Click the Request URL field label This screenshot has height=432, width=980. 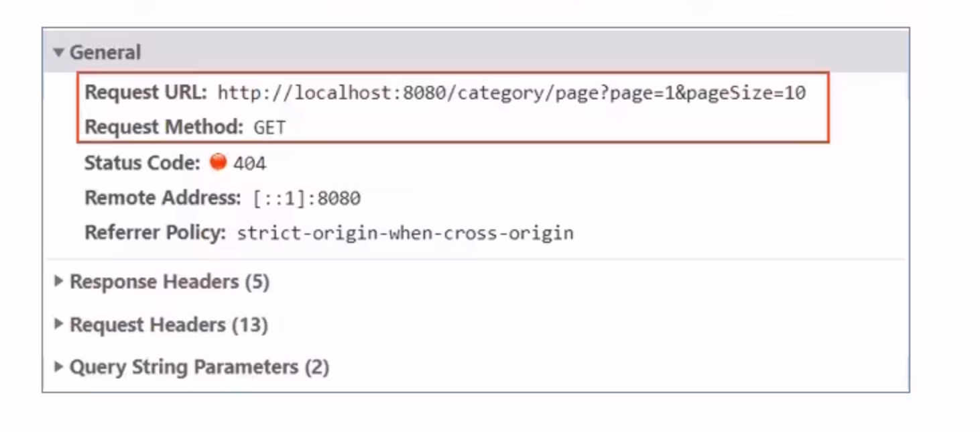pyautogui.click(x=146, y=92)
